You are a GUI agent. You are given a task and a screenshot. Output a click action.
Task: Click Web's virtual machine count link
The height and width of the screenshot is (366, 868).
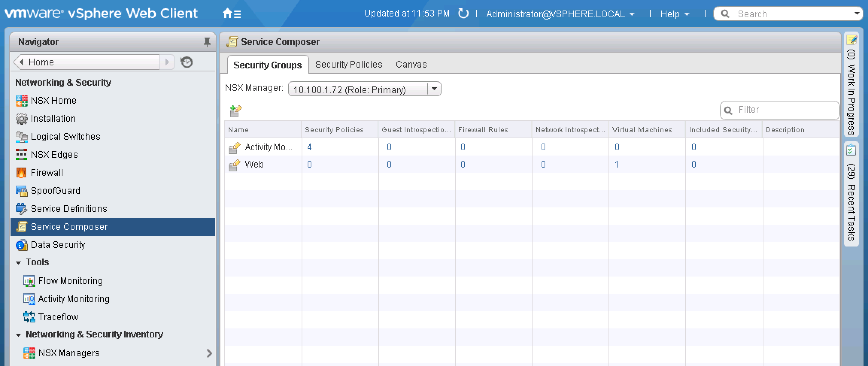tap(616, 164)
